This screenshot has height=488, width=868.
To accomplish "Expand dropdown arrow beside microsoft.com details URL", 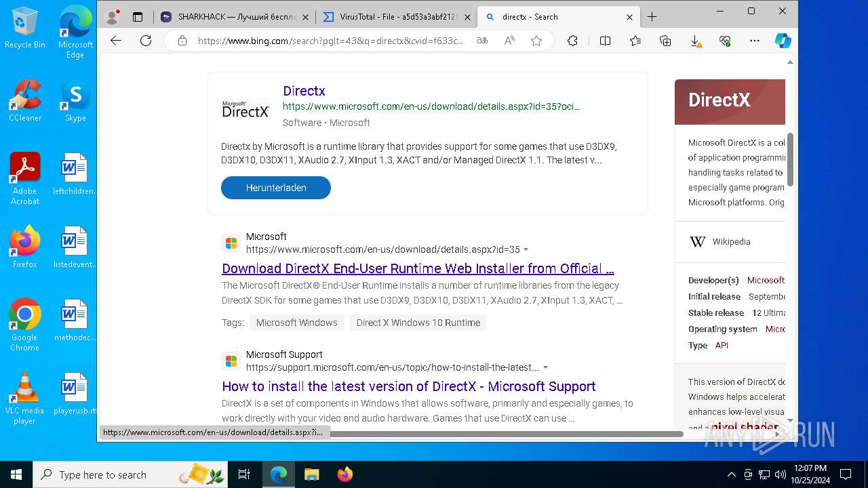I will coord(526,249).
